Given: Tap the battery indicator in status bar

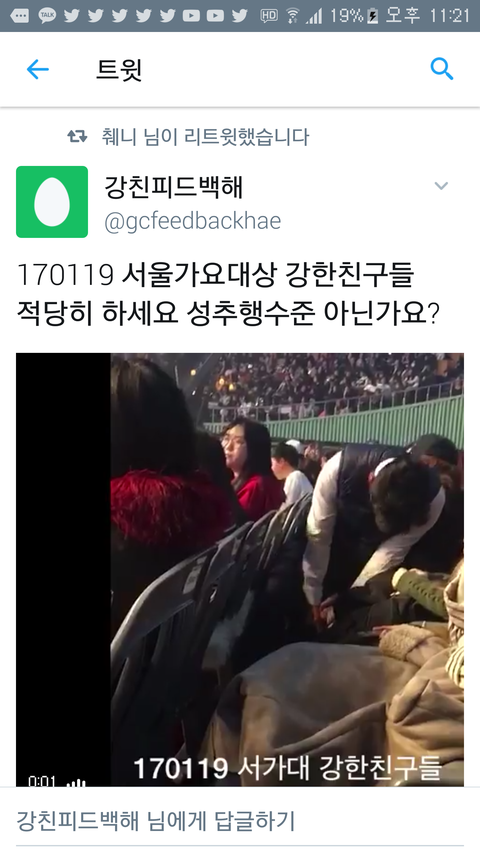Looking at the screenshot, I should click(373, 16).
